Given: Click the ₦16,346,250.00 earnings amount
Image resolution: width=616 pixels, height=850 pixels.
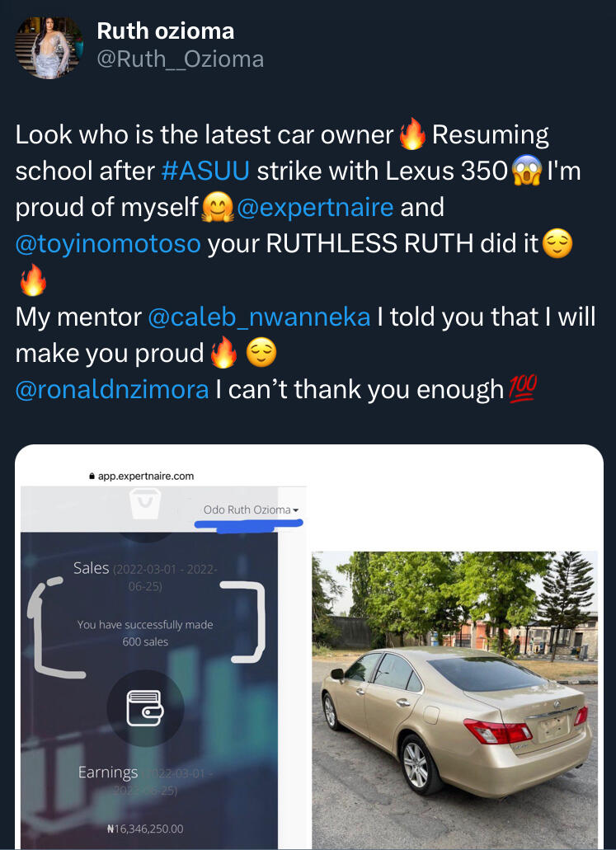Looking at the screenshot, I should click(145, 829).
